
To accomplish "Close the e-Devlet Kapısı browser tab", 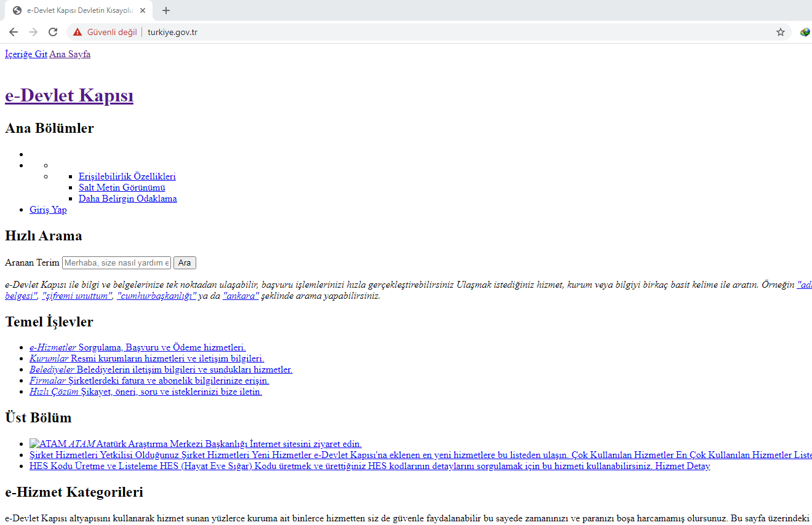I will 143,10.
